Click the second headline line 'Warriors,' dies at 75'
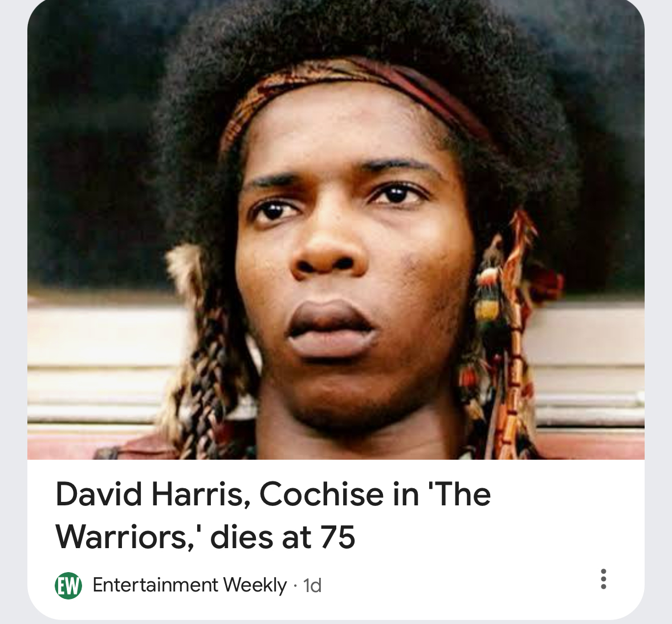This screenshot has width=672, height=624. (x=205, y=537)
